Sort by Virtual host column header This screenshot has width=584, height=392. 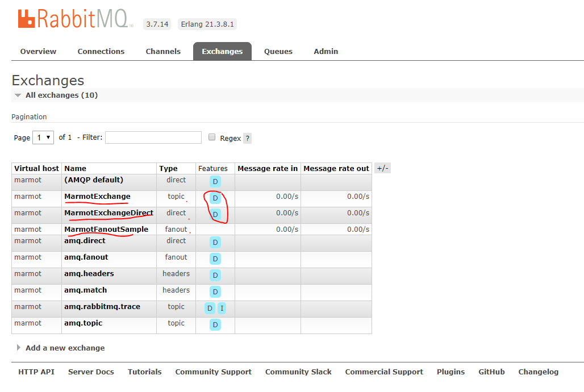(x=36, y=168)
